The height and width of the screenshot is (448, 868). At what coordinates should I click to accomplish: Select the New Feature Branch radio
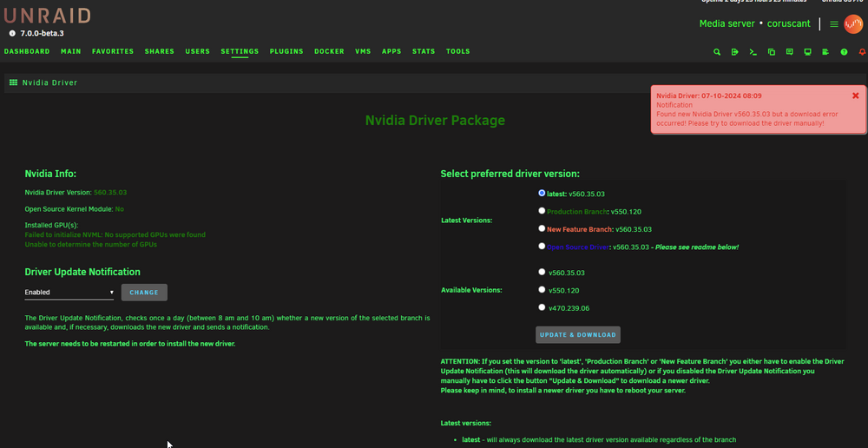pos(542,228)
